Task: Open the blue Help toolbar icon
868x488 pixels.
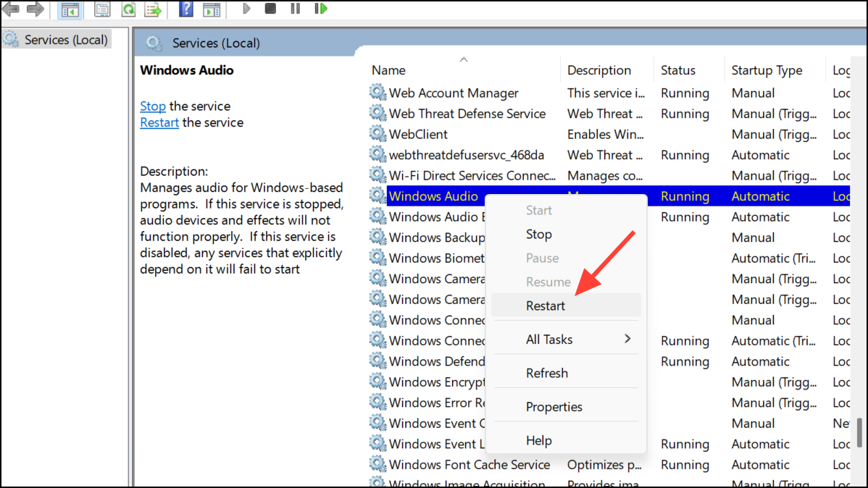Action: (x=186, y=9)
